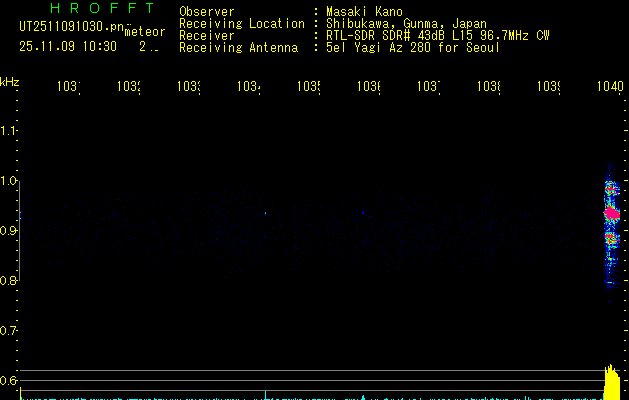629x400 pixels.
Task: Click the 1.0 frequency axis label
Action: coord(8,181)
